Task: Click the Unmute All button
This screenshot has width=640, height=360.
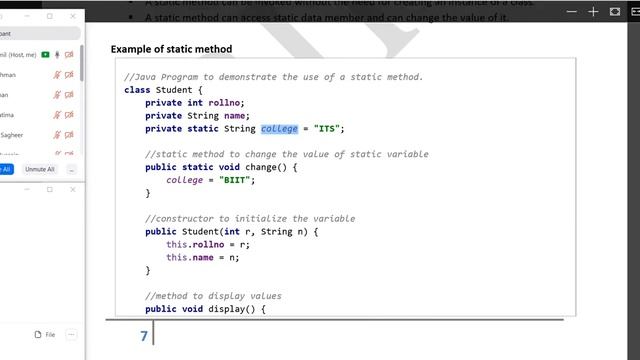Action: 40,169
